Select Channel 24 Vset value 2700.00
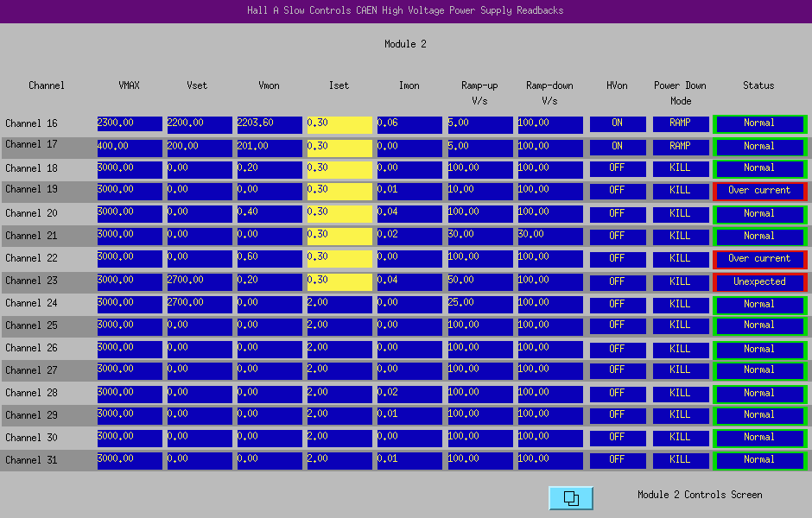The image size is (812, 518). pyautogui.click(x=200, y=304)
